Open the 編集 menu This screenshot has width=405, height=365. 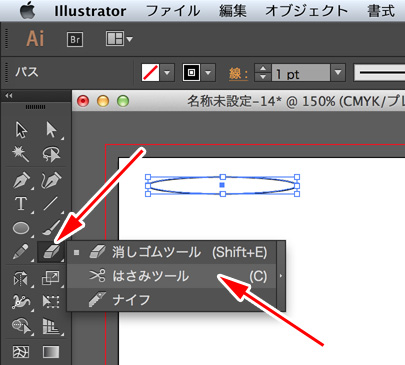coord(233,11)
